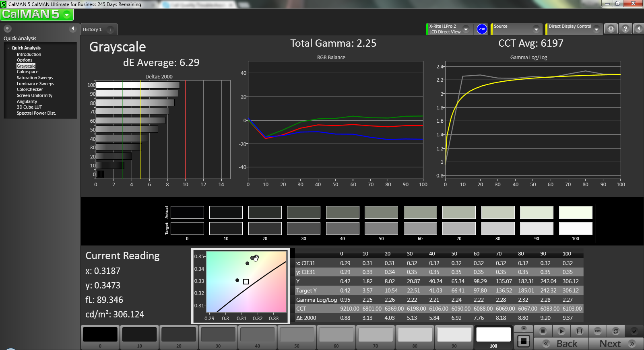This screenshot has width=644, height=350.
Task: Click the play button to read series
Action: (561, 331)
